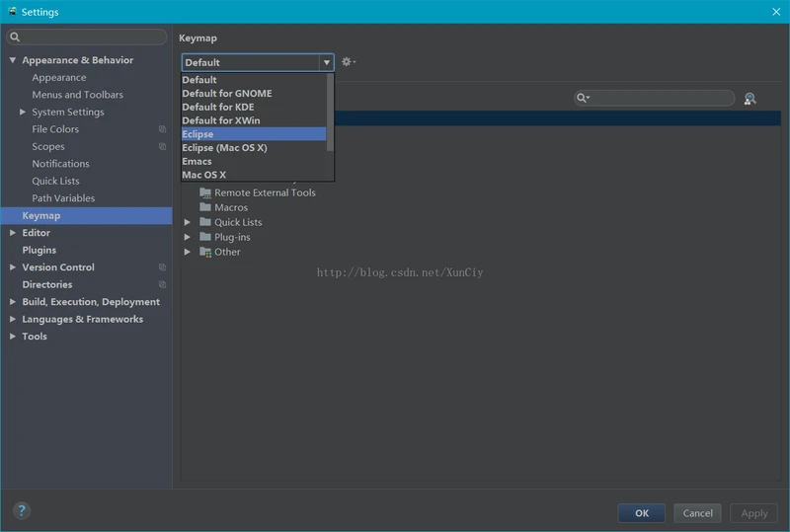Click the project-level icon beside File Colors

[x=162, y=129]
